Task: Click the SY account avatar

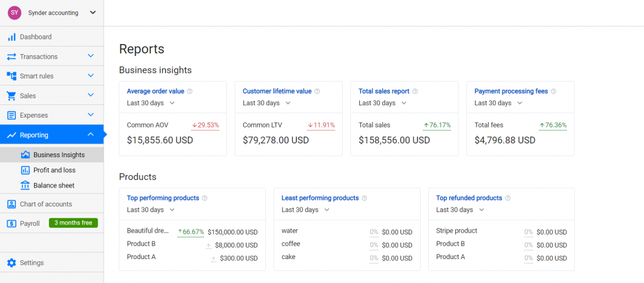Action: click(14, 13)
